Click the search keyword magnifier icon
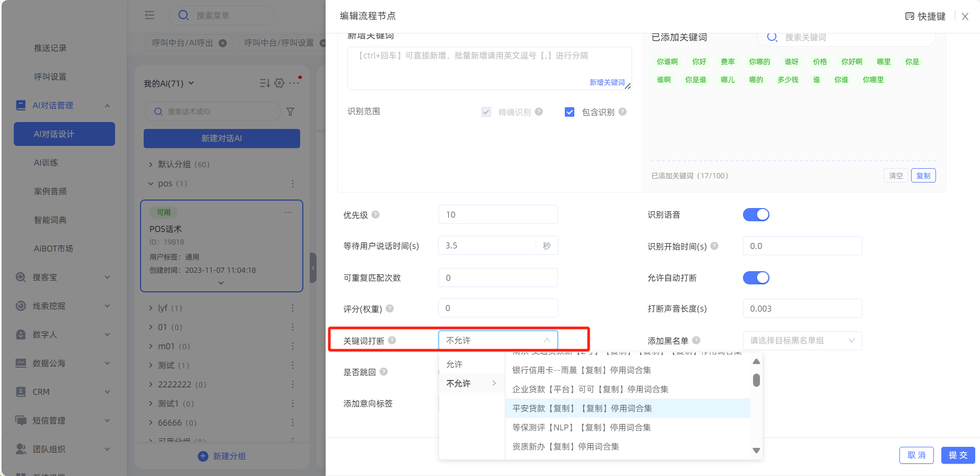This screenshot has height=476, width=980. 772,37
